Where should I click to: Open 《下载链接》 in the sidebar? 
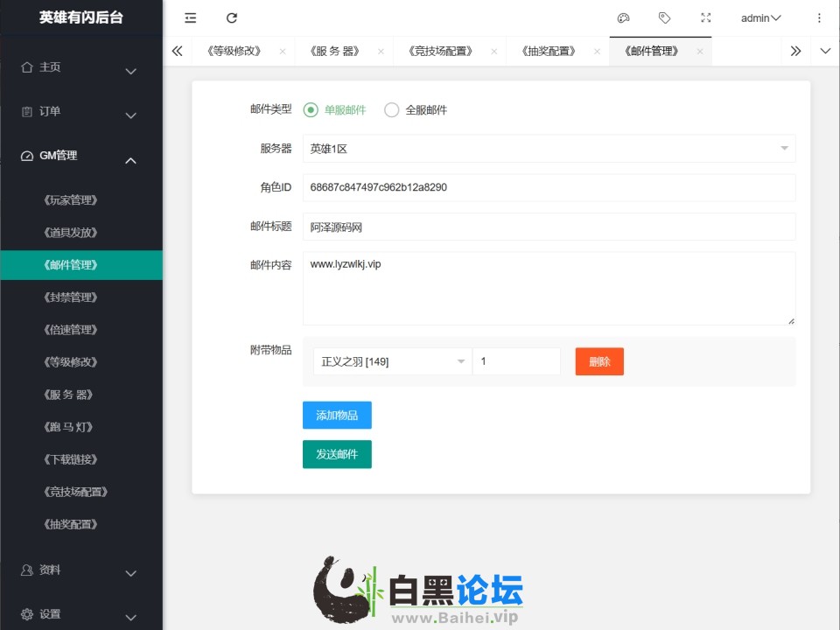point(81,459)
